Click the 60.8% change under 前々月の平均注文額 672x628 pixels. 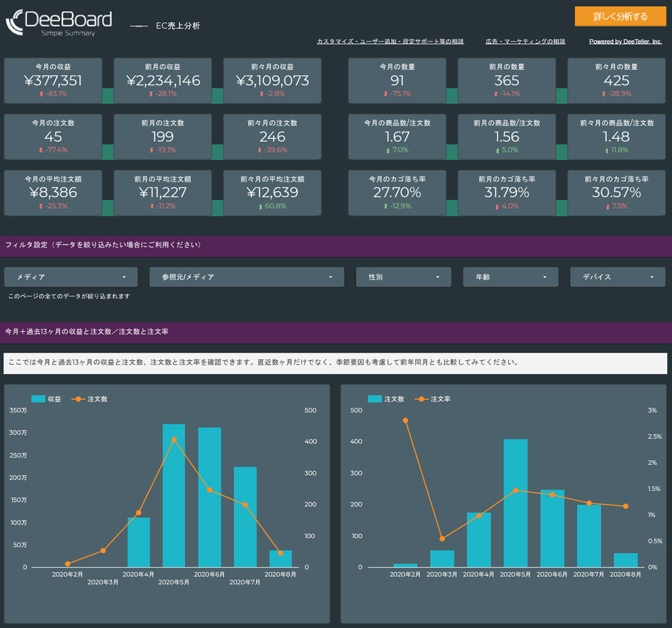point(273,206)
